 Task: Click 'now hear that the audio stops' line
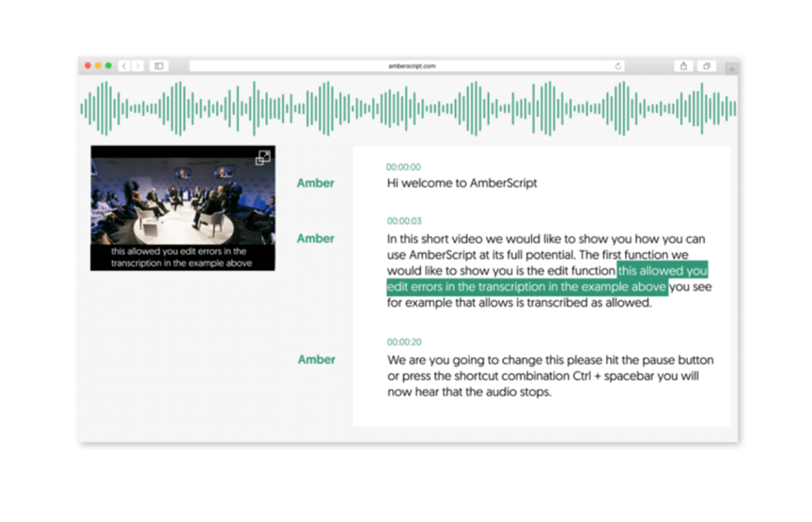(469, 392)
